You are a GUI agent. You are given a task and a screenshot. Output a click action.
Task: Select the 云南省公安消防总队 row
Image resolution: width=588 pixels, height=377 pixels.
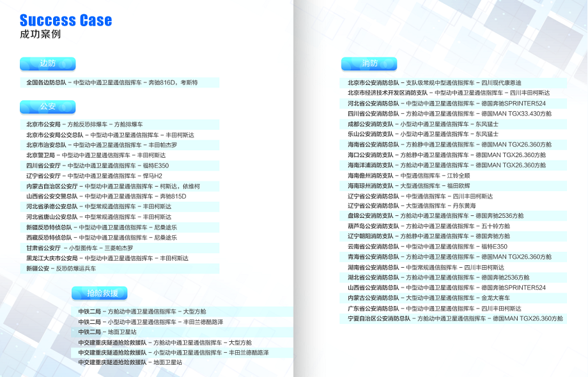(x=453, y=247)
